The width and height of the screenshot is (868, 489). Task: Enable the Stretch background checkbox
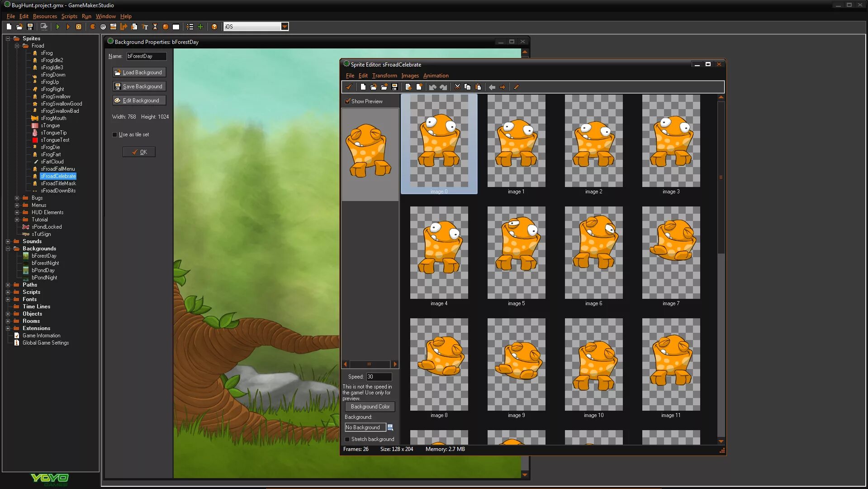coord(347,439)
